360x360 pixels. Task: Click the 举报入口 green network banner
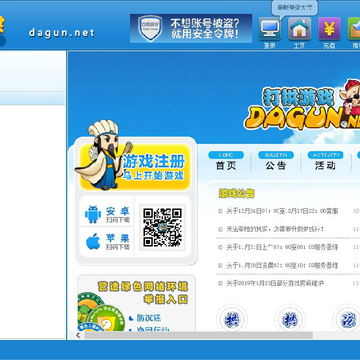143,293
